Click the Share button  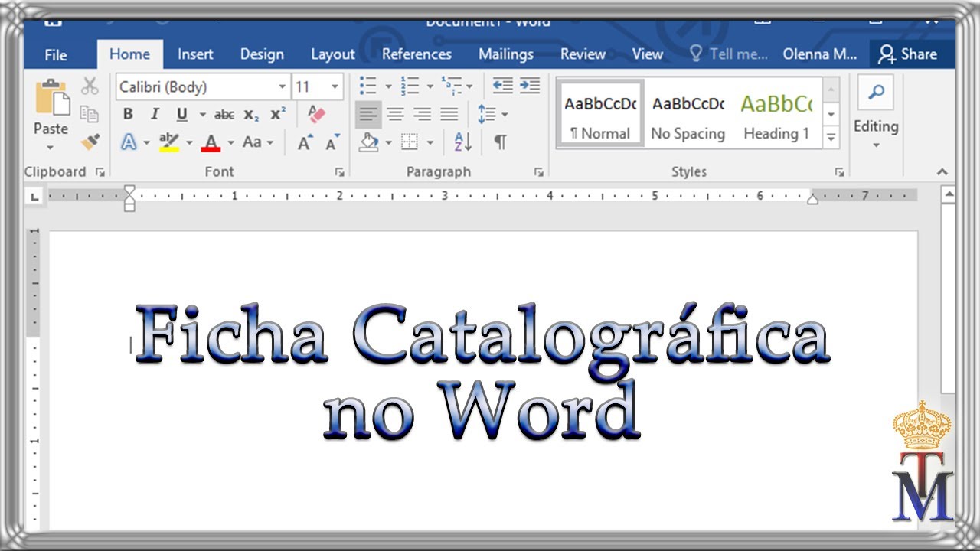point(908,54)
